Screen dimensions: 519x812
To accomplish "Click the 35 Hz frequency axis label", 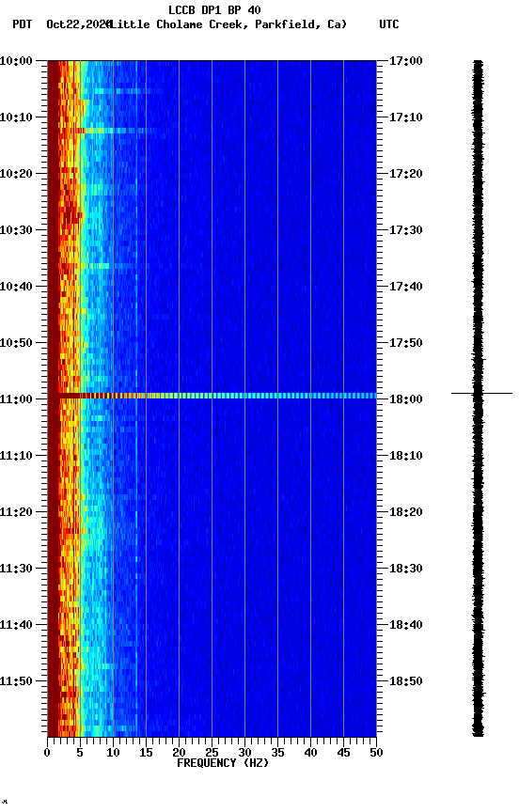I will tap(277, 753).
